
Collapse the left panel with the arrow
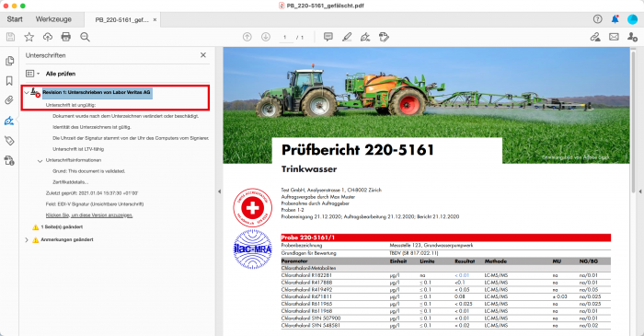pos(219,191)
